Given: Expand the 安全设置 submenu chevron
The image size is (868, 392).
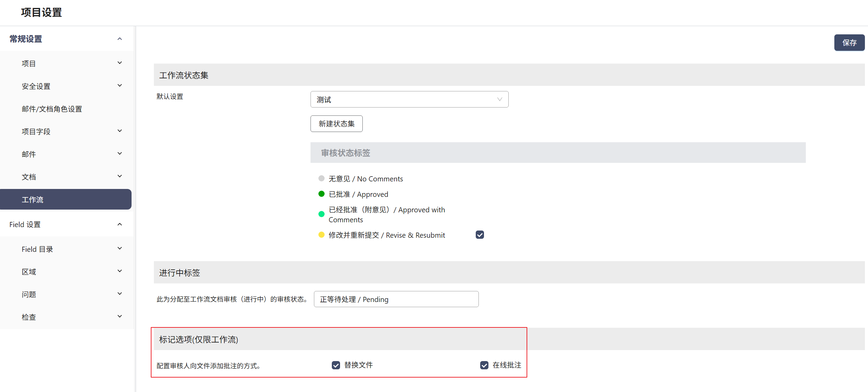Looking at the screenshot, I should click(x=120, y=86).
